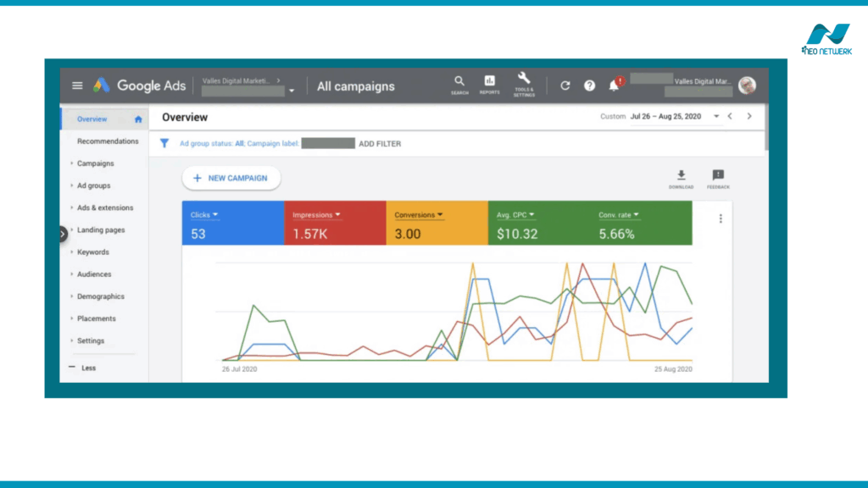Open Ads & extensions section
The width and height of the screenshot is (868, 488).
tap(105, 208)
